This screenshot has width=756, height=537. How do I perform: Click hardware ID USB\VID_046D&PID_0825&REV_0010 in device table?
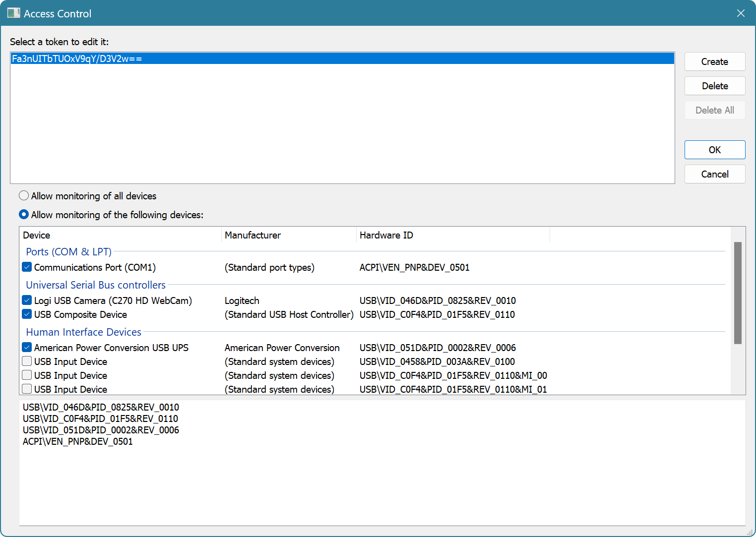click(x=438, y=300)
